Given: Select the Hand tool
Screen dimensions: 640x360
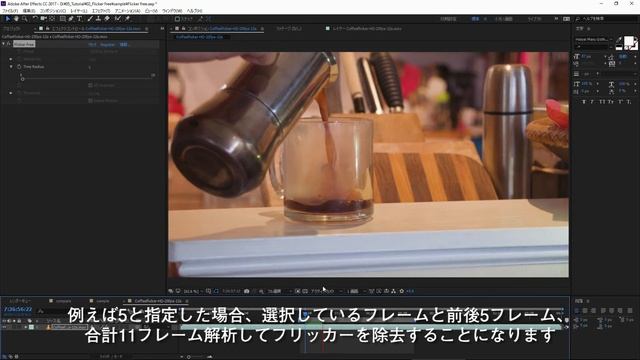Looking at the screenshot, I should (16, 19).
